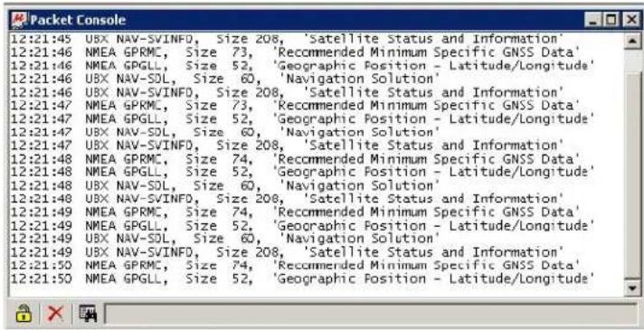Select the 12:21:47 NMEA GPGLL line
The width and height of the screenshot is (644, 330).
click(302, 119)
